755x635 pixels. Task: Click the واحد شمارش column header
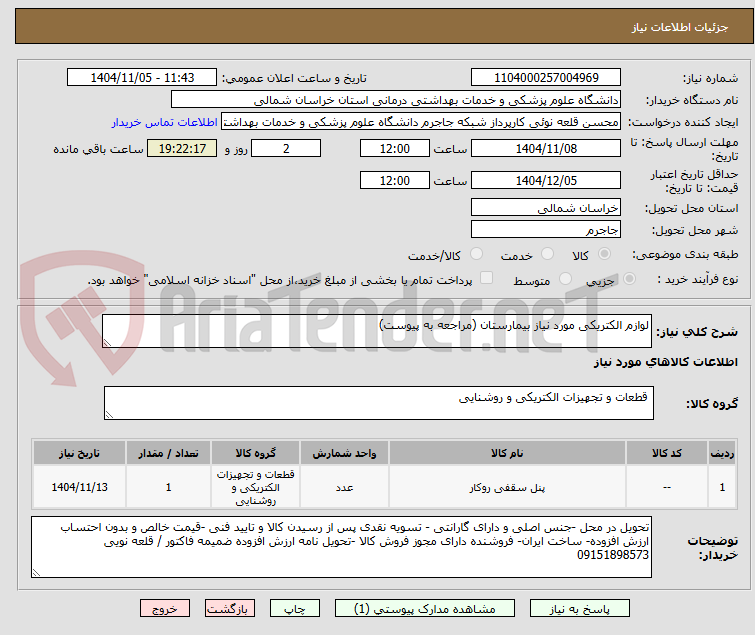click(344, 453)
